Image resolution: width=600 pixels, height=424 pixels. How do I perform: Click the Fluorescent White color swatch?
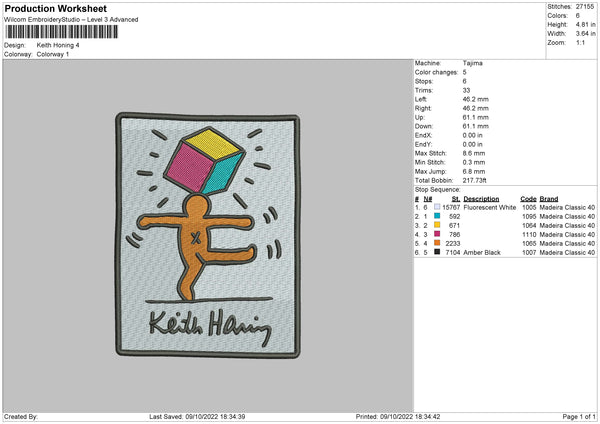[437, 207]
